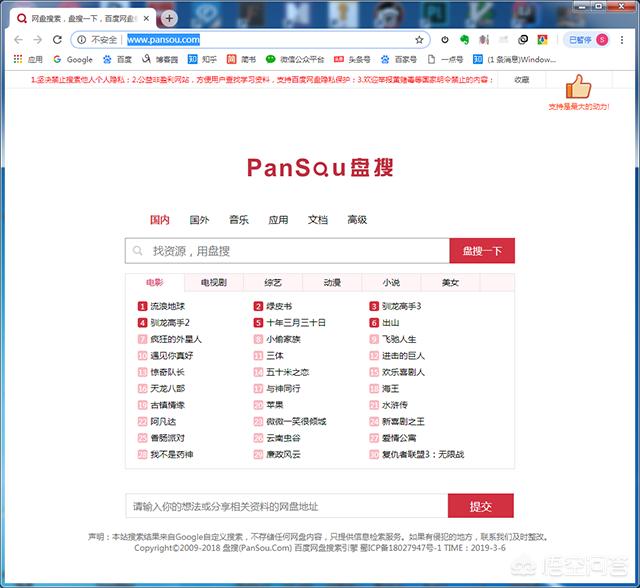The height and width of the screenshot is (588, 640).
Task: Select the 文档 search tab
Action: 318,220
